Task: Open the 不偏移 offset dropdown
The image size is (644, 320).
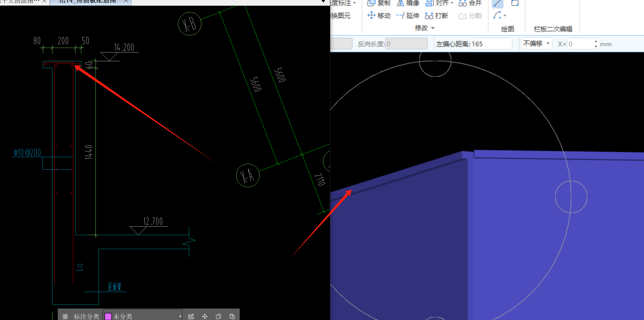Action: 536,44
